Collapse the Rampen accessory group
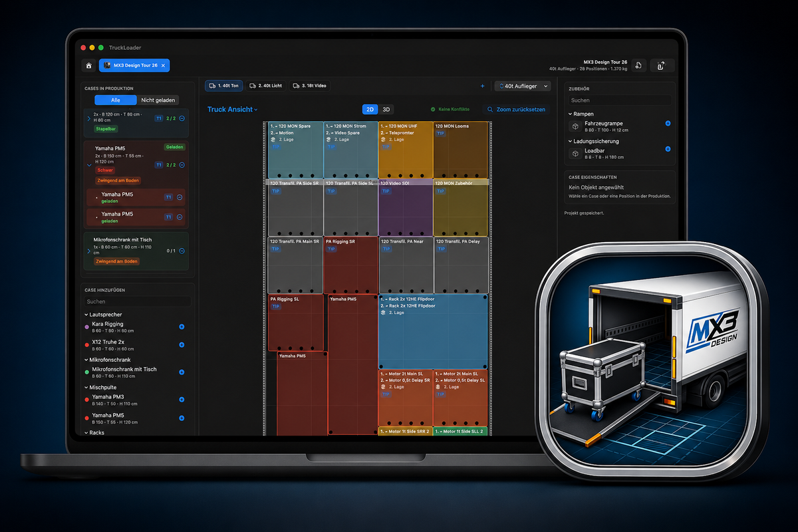Image resolution: width=798 pixels, height=532 pixels. coord(570,114)
